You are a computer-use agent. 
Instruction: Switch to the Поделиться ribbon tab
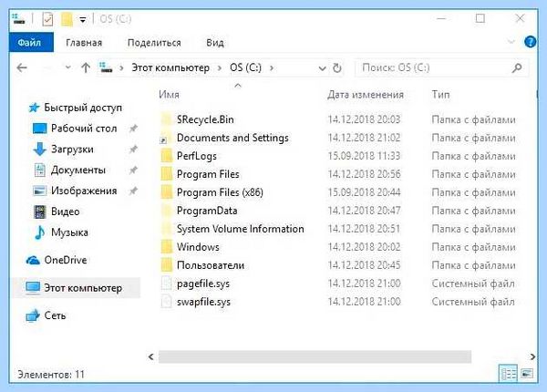point(154,43)
